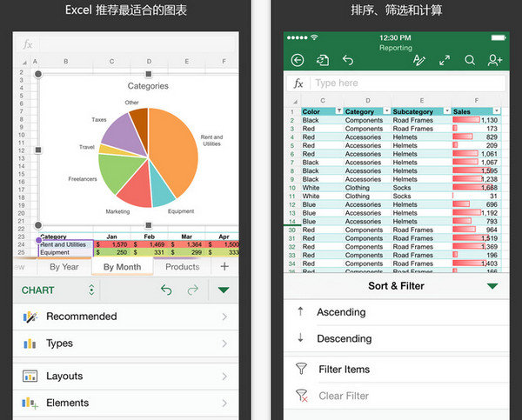Click the Clothing cell in row 11

point(367,196)
